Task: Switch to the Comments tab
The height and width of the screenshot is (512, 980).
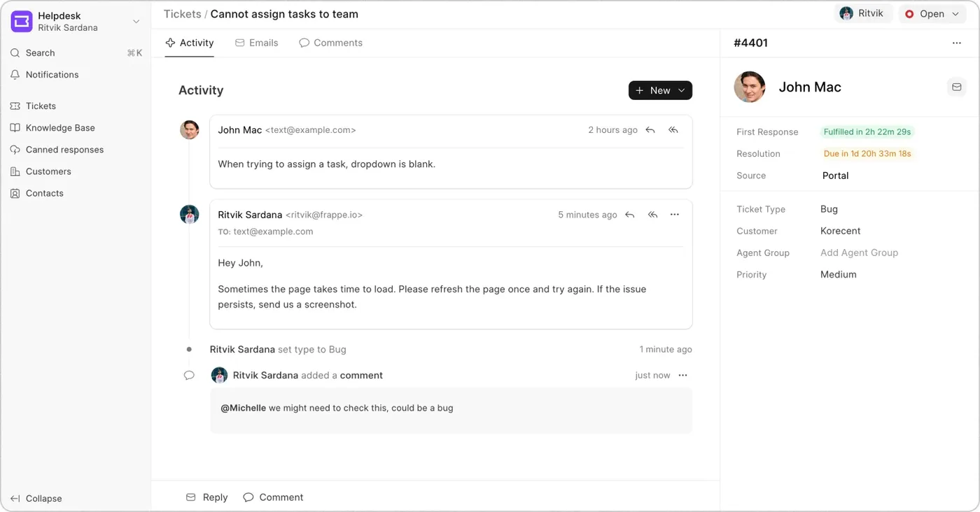Action: click(x=331, y=43)
